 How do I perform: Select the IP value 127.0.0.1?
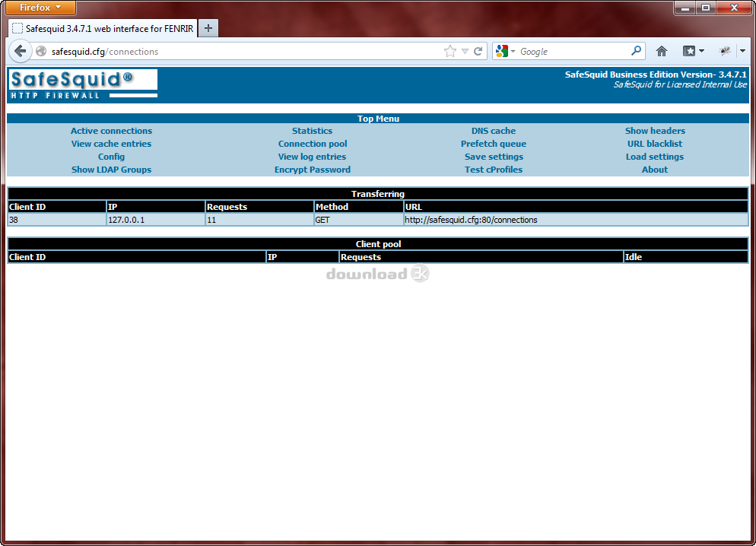tap(126, 220)
